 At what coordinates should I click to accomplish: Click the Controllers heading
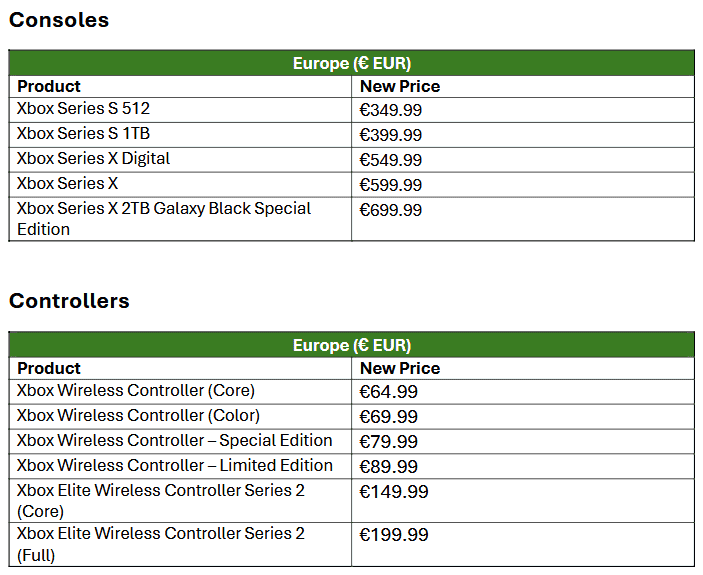pos(69,301)
